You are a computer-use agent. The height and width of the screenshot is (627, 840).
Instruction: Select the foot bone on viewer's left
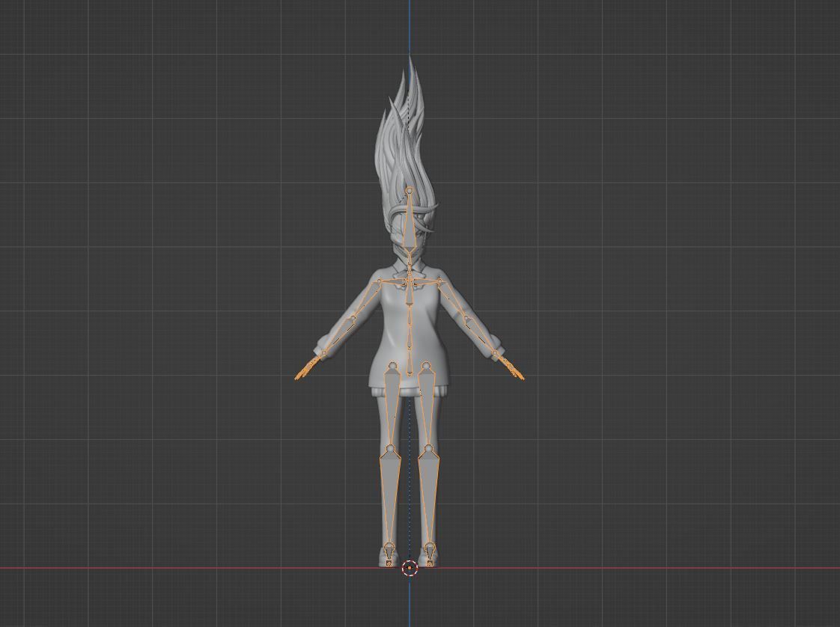(x=389, y=553)
